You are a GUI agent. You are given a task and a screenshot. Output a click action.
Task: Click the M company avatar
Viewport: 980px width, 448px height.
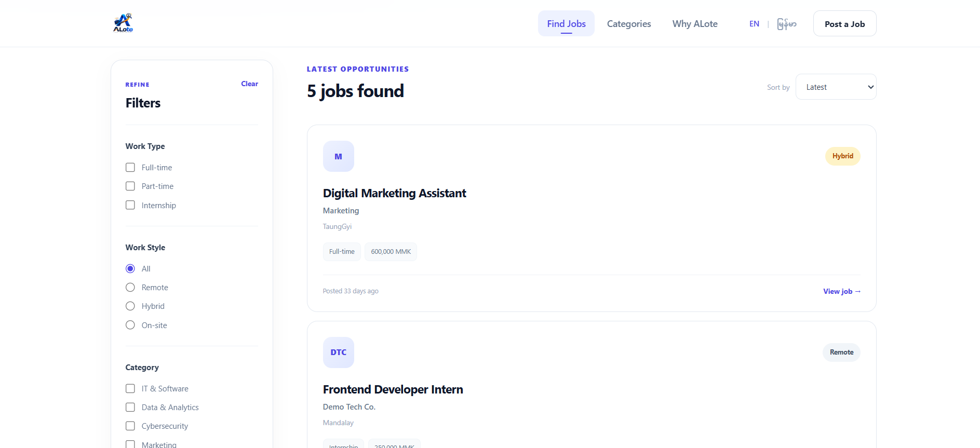339,156
